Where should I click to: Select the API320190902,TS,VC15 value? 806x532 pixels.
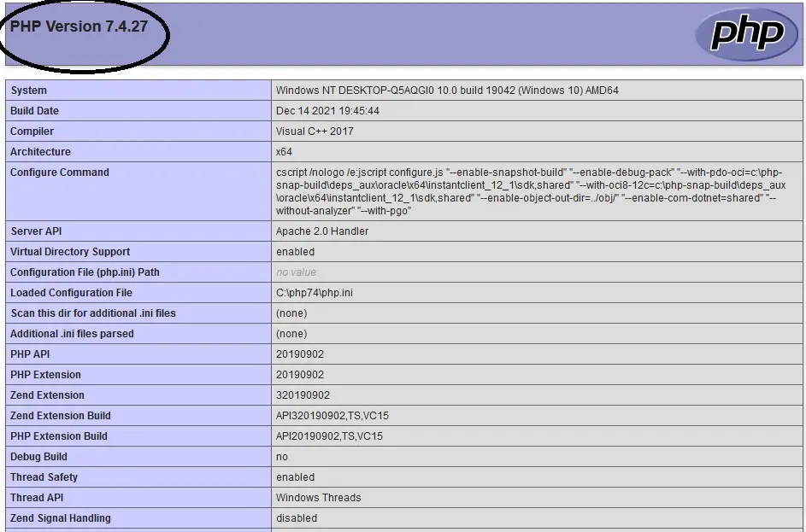[332, 417]
